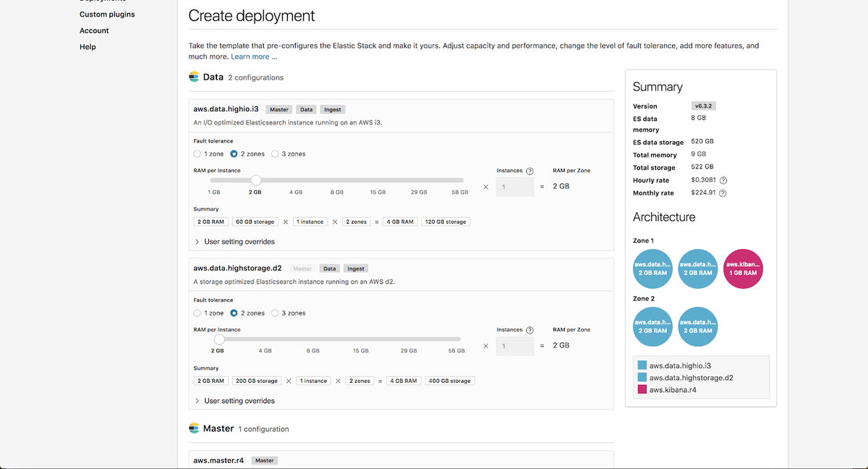This screenshot has height=469, width=868.
Task: Click the '400 GB storage' summary chip
Action: point(450,381)
